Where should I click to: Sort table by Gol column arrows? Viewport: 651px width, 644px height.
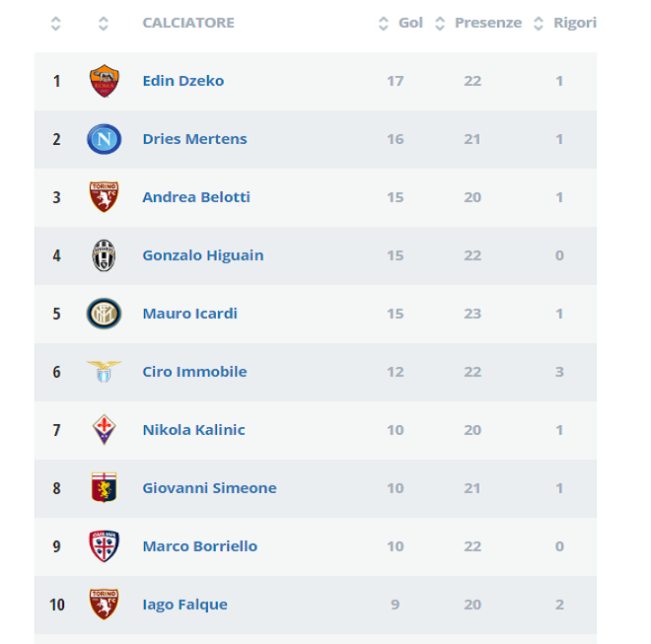(x=384, y=24)
